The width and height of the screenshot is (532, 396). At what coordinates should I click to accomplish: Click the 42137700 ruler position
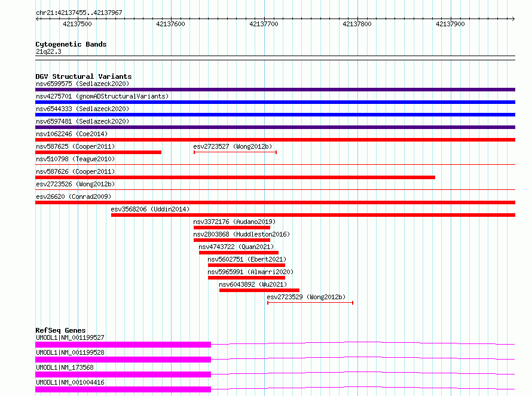[x=264, y=24]
